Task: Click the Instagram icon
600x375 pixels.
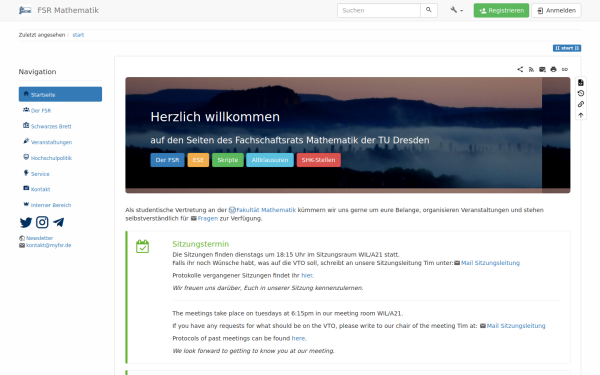Action: [x=42, y=222]
